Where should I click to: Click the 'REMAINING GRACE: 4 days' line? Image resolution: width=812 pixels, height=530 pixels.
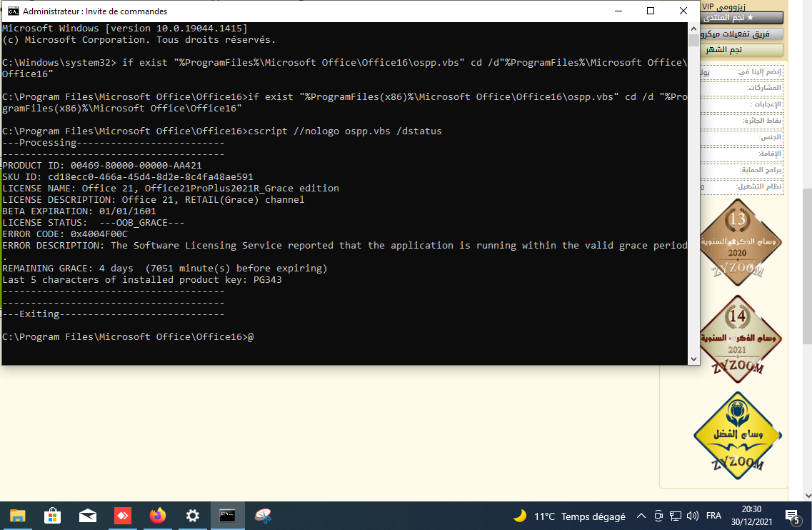(x=165, y=268)
